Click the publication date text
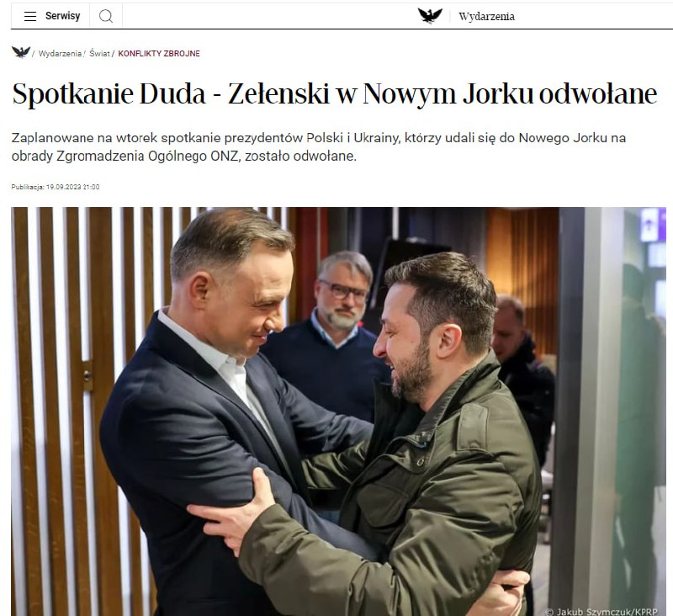This screenshot has width=673, height=616. 56,187
